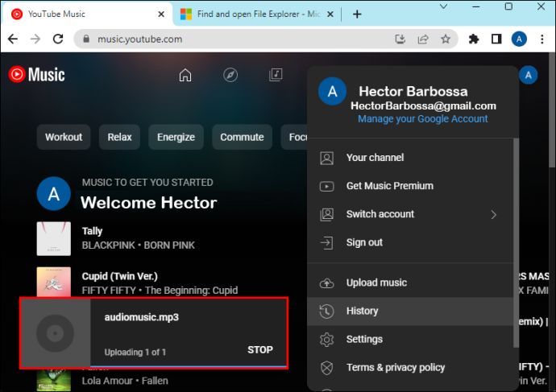
Task: Open Terms & privacy policy
Action: coord(410,368)
